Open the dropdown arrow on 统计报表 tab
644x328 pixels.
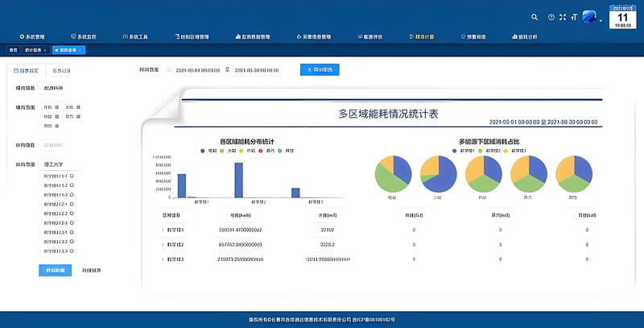coord(45,50)
